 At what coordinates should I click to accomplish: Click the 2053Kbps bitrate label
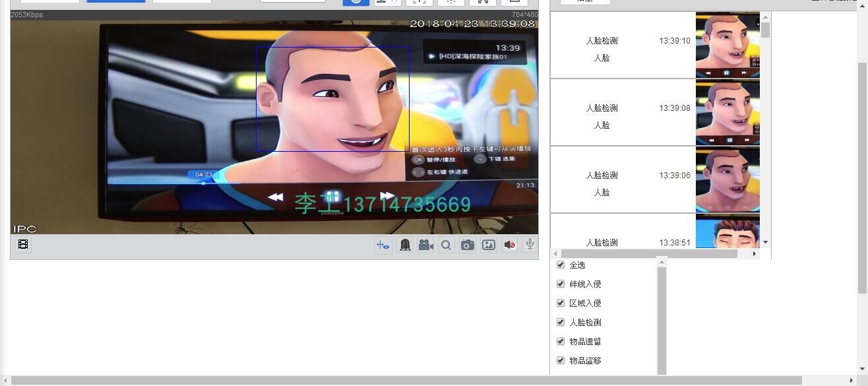pyautogui.click(x=27, y=15)
